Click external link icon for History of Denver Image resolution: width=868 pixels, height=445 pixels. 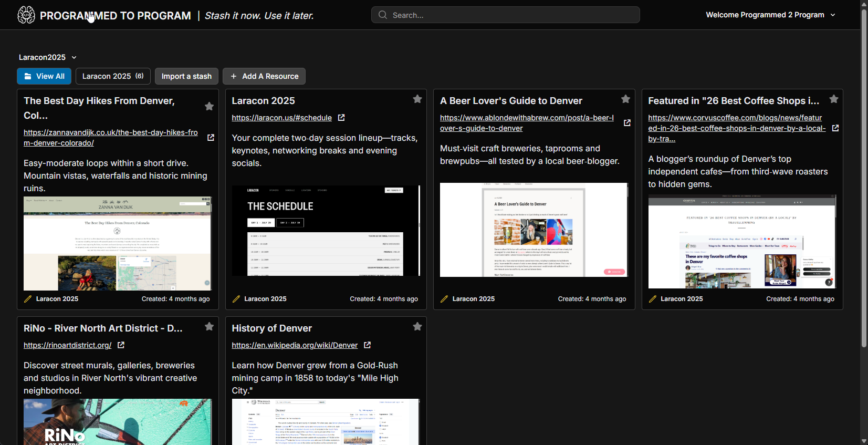[367, 345]
